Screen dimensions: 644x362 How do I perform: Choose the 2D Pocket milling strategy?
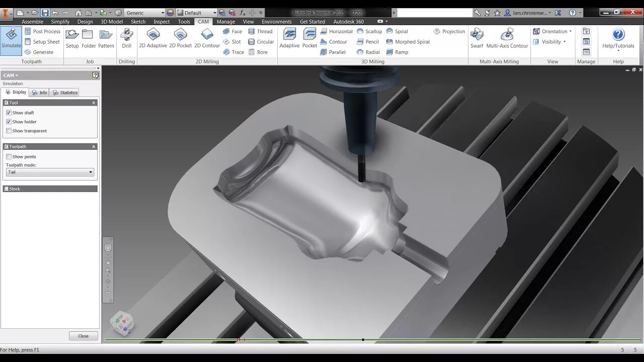tap(181, 39)
